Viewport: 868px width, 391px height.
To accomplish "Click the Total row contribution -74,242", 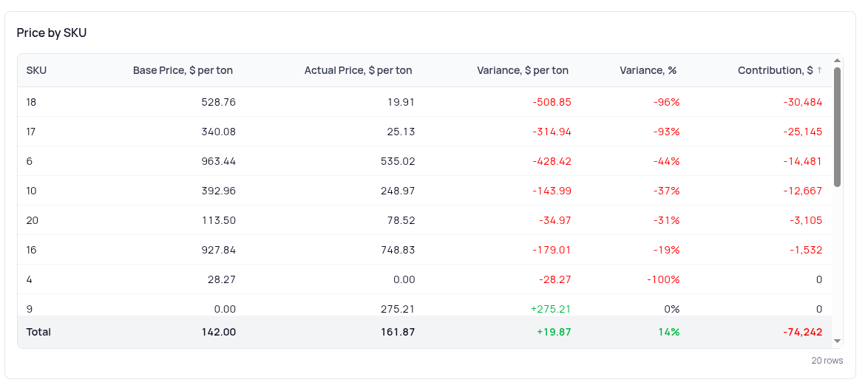I will (802, 332).
